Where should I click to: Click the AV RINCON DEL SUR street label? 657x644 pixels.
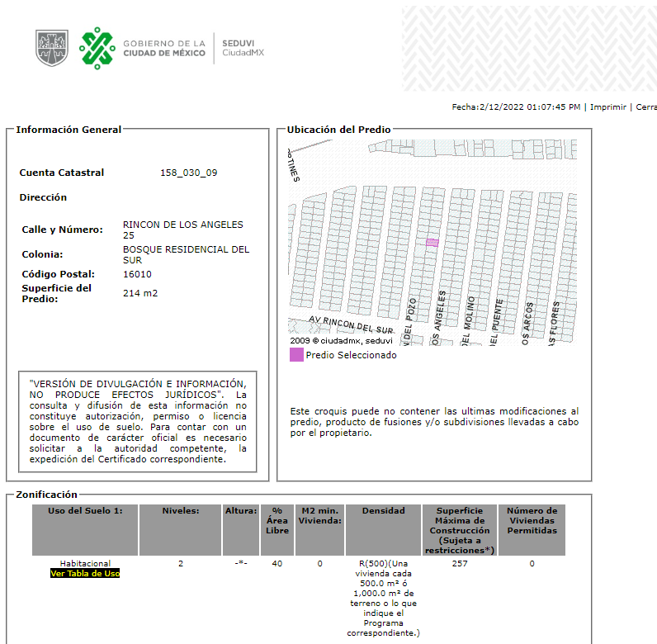pyautogui.click(x=351, y=325)
